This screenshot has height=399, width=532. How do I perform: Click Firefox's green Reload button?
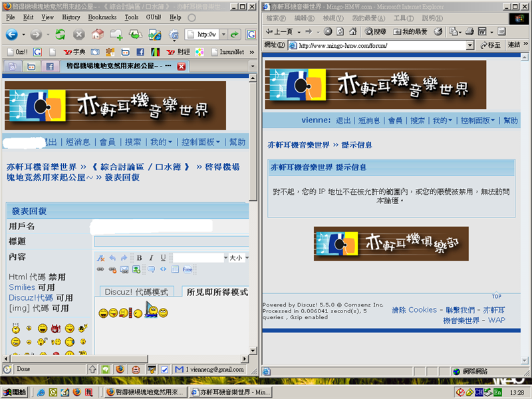coord(61,35)
